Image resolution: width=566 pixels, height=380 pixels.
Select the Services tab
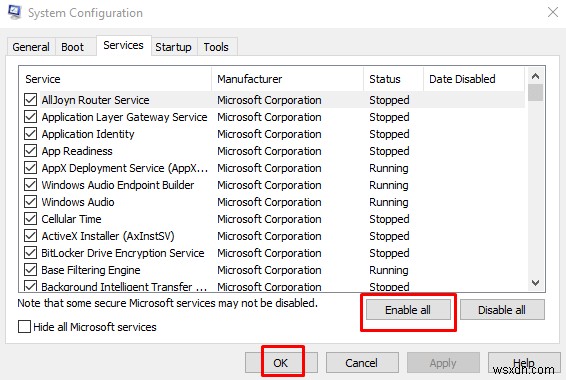(123, 45)
